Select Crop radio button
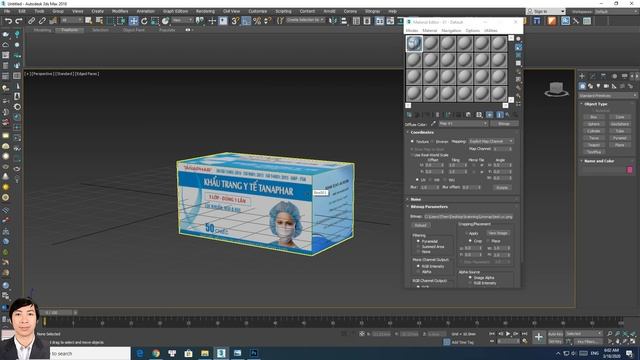The image size is (640, 360). point(470,241)
